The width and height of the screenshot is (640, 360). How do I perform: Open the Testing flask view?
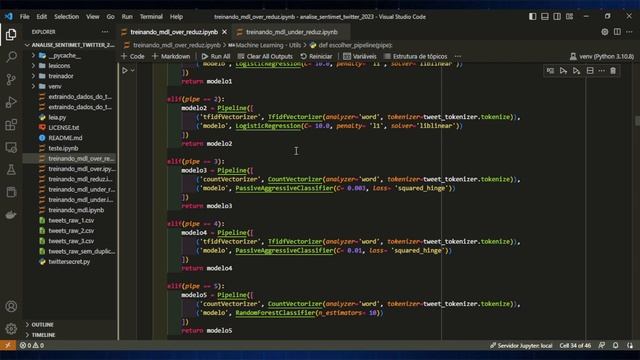11,169
